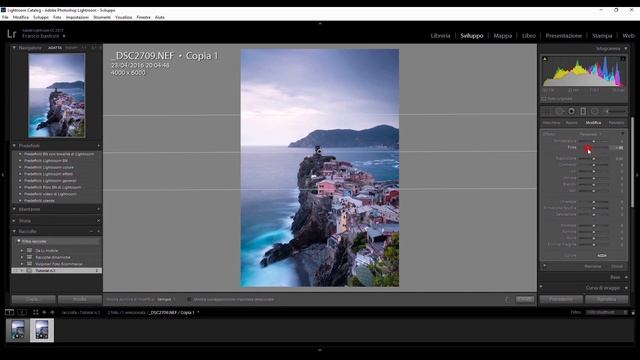The image size is (640, 360).
Task: Set navigator zoom to ADATTA
Action: 55,48
